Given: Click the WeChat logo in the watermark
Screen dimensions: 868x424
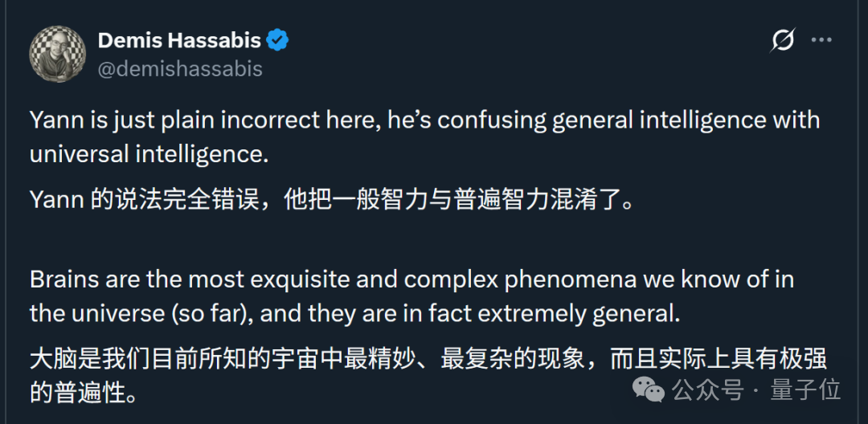Looking at the screenshot, I should tap(649, 389).
